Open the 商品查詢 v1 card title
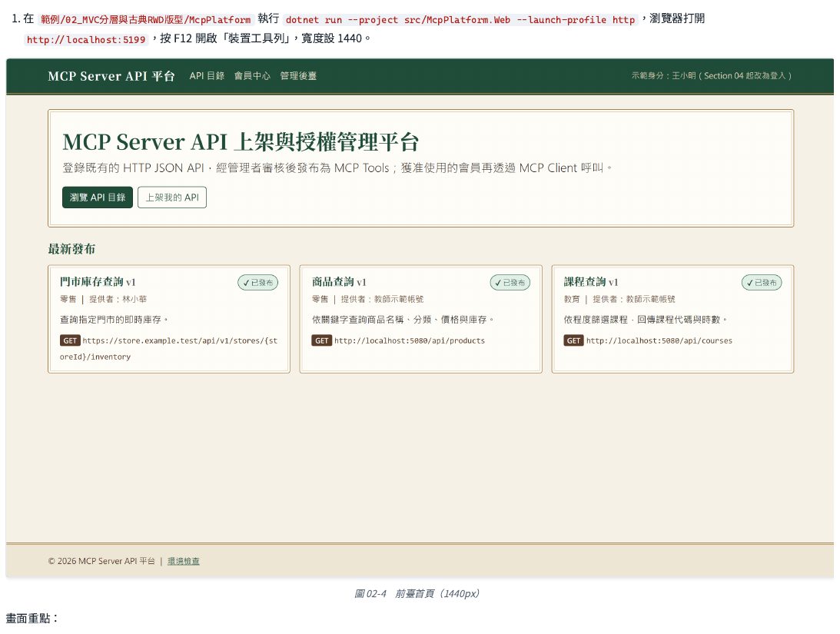 pyautogui.click(x=339, y=282)
